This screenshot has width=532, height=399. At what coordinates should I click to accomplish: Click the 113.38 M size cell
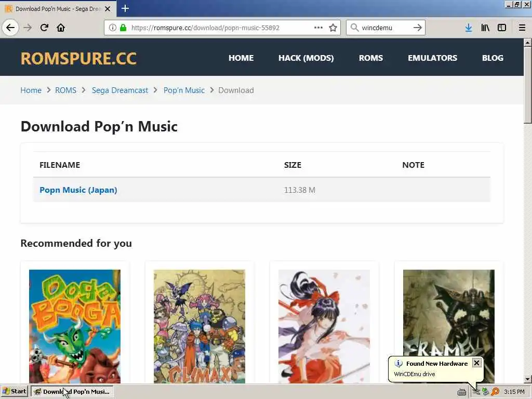coord(300,190)
